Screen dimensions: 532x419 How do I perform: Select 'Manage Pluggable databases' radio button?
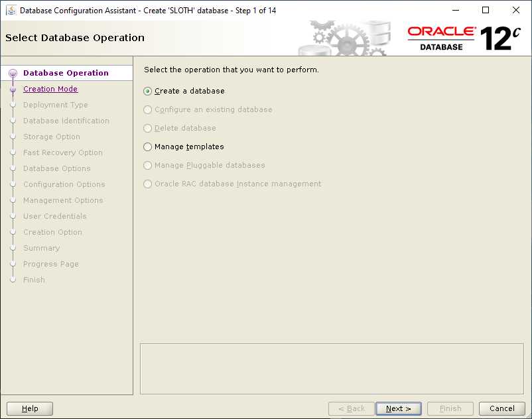tap(147, 166)
